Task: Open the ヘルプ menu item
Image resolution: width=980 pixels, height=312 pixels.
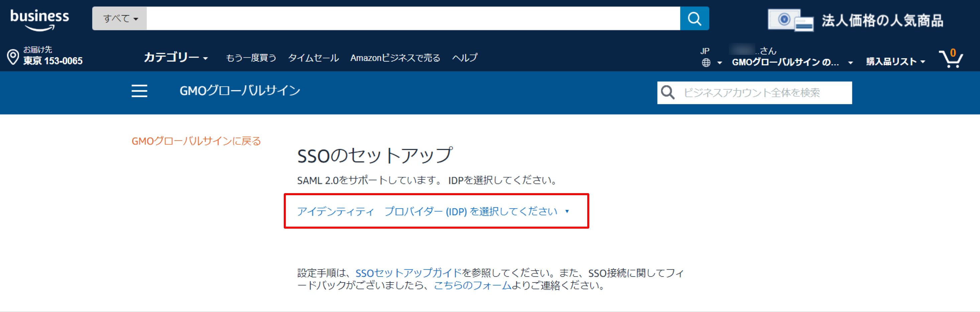Action: (465, 58)
